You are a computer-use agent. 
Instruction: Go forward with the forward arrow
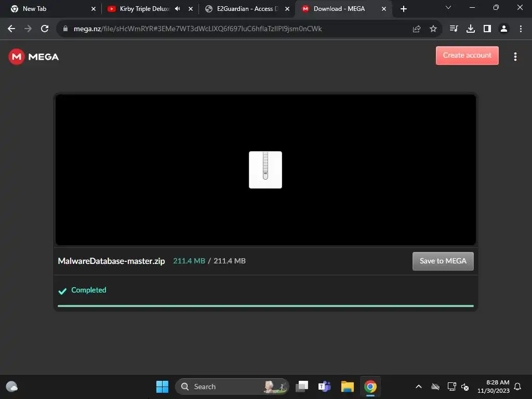point(28,29)
